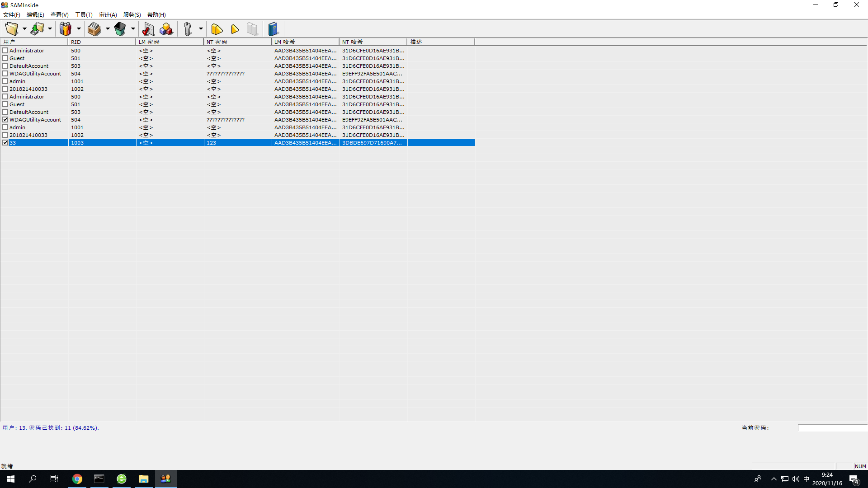Click the colored cubes toolbar icon
Viewport: 868px width, 488px height.
tap(166, 29)
